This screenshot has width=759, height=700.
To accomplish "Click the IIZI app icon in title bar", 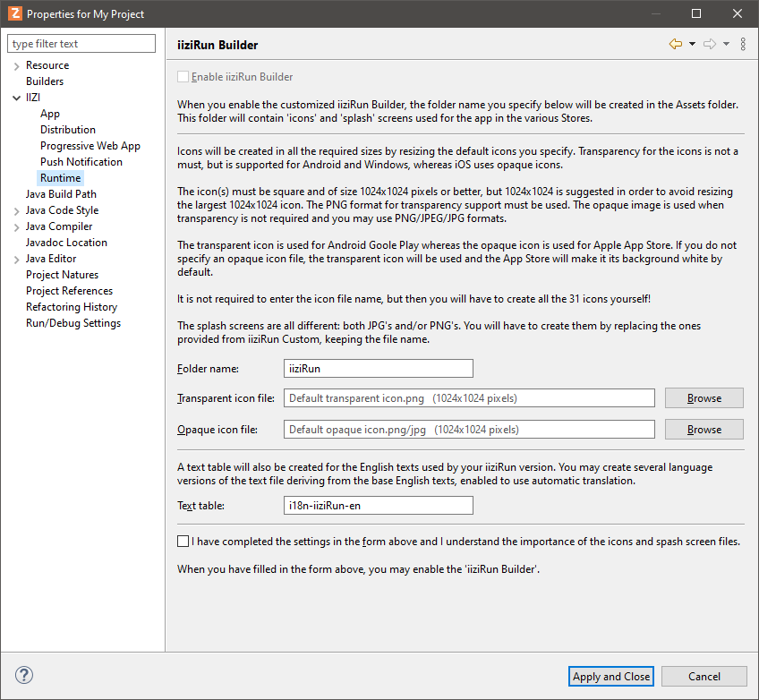I will (x=15, y=13).
